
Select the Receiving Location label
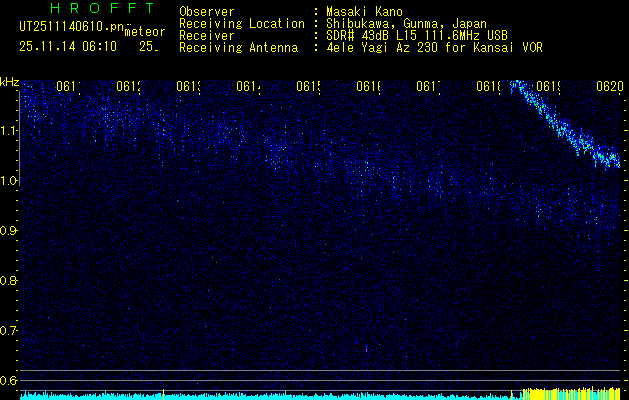[x=241, y=23]
